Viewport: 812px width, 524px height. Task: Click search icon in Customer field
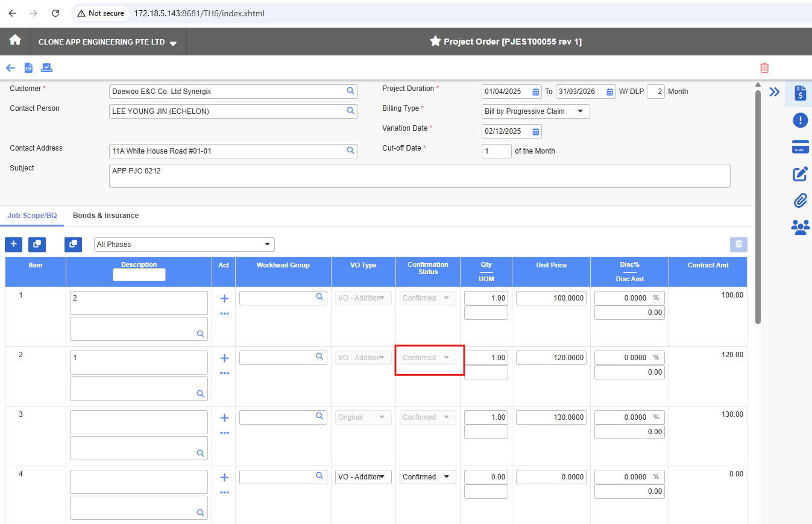[350, 91]
